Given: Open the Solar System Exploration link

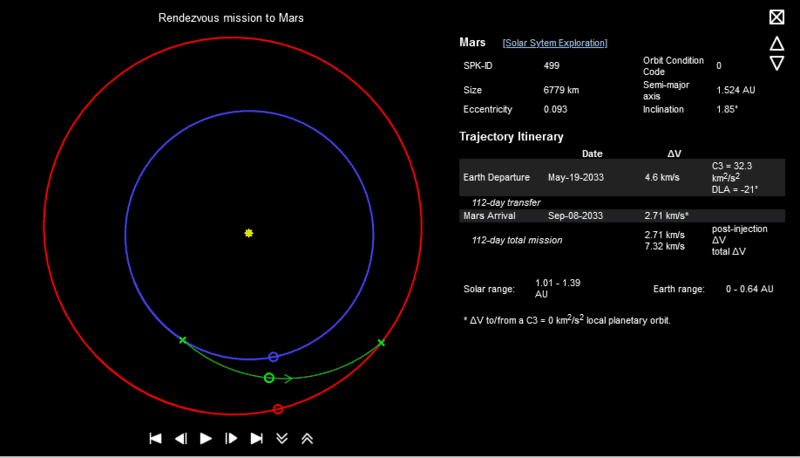Looking at the screenshot, I should click(x=555, y=43).
